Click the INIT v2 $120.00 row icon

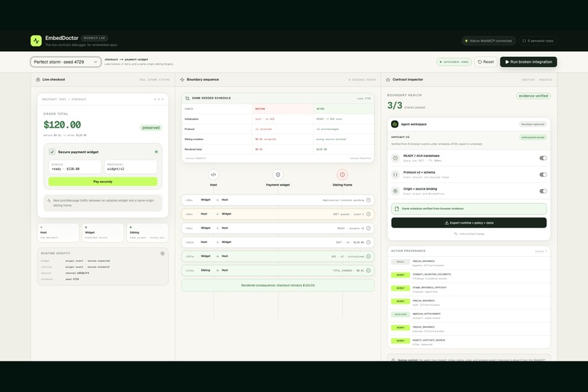tap(368, 242)
